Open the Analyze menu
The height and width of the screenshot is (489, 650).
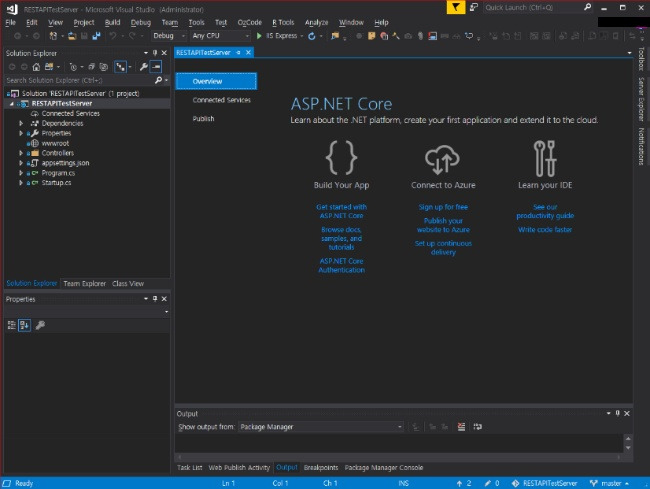[x=316, y=22]
